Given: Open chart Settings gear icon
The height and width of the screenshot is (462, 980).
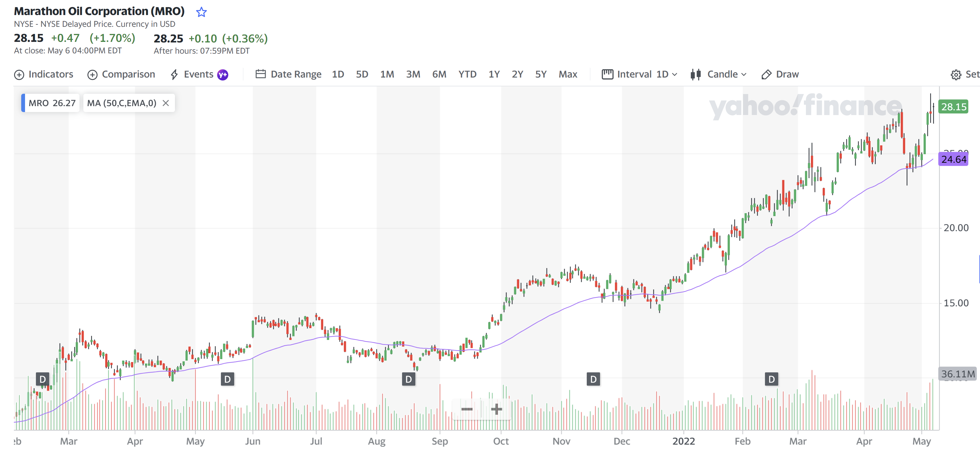Looking at the screenshot, I should pos(956,75).
